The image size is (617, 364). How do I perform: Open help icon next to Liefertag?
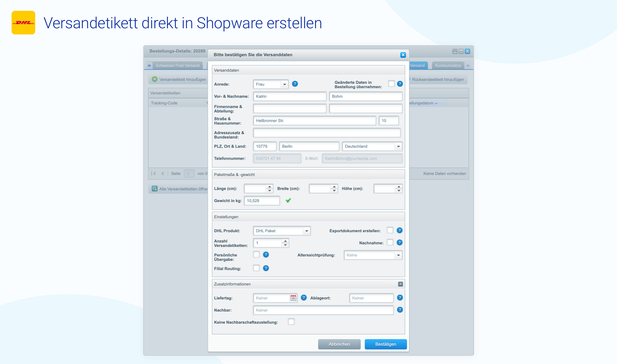[304, 297]
